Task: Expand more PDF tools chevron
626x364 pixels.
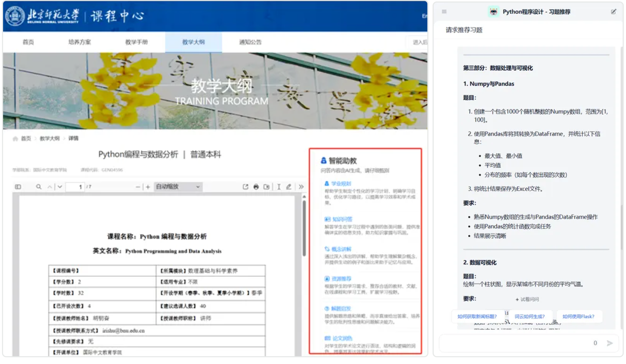Action: click(301, 187)
